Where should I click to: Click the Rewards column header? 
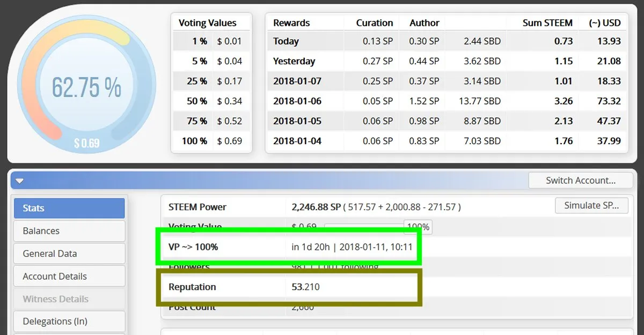(291, 23)
